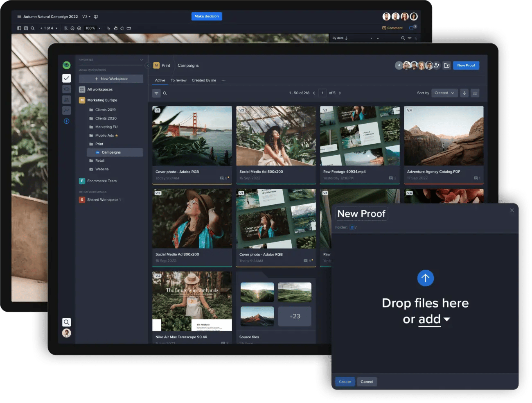Click the upload arrow icon in New Proof
The width and height of the screenshot is (532, 403).
pyautogui.click(x=425, y=278)
